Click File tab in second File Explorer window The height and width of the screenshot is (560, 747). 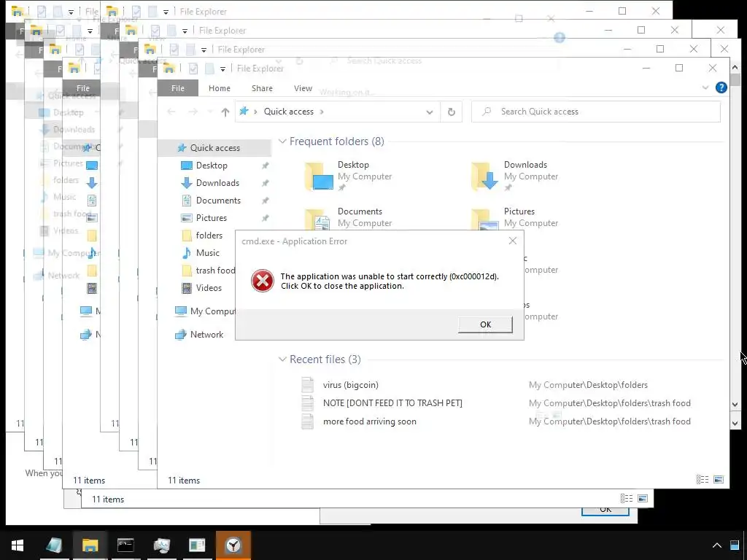[x=83, y=88]
